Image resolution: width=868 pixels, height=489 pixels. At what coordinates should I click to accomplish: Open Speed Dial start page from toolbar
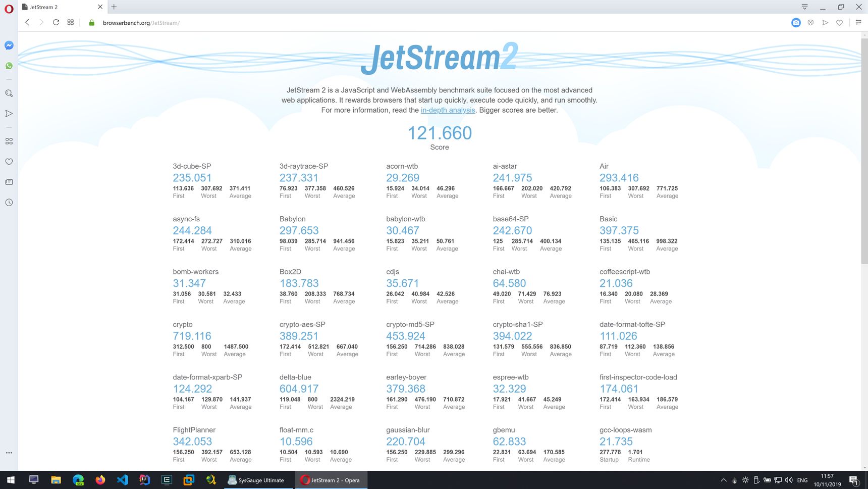[71, 22]
